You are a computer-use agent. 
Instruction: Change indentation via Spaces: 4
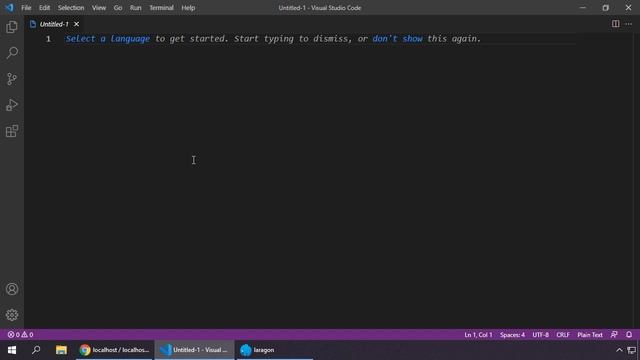(512, 335)
